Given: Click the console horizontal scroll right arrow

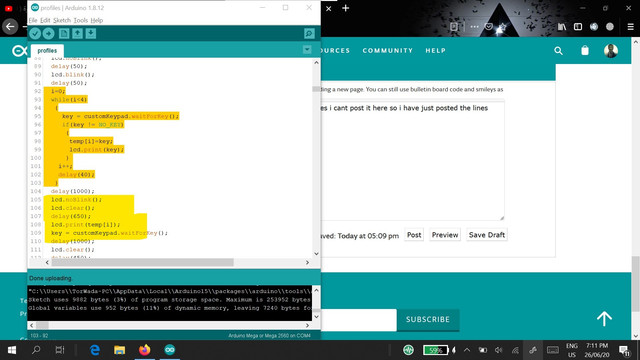Looking at the screenshot, I should point(307,325).
